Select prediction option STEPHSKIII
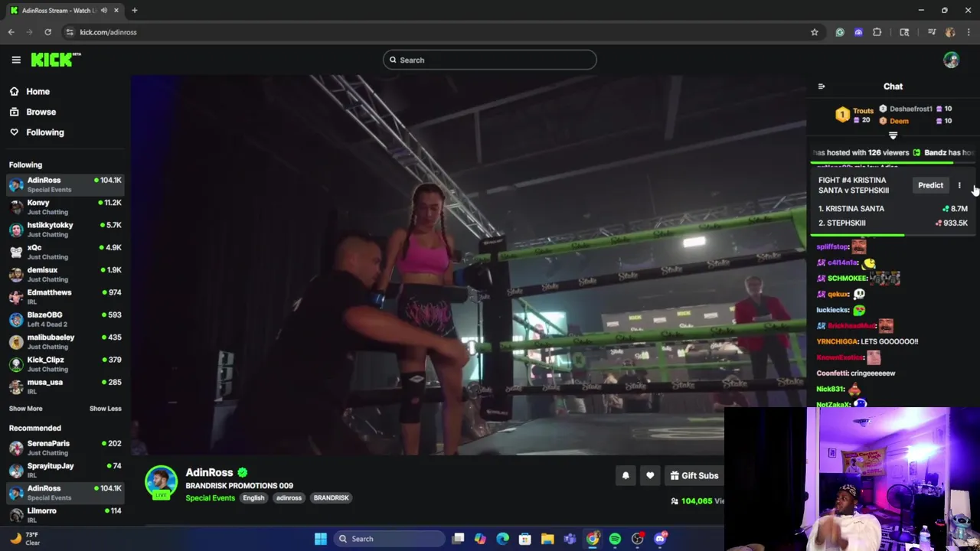Viewport: 980px width, 551px height. tap(893, 223)
